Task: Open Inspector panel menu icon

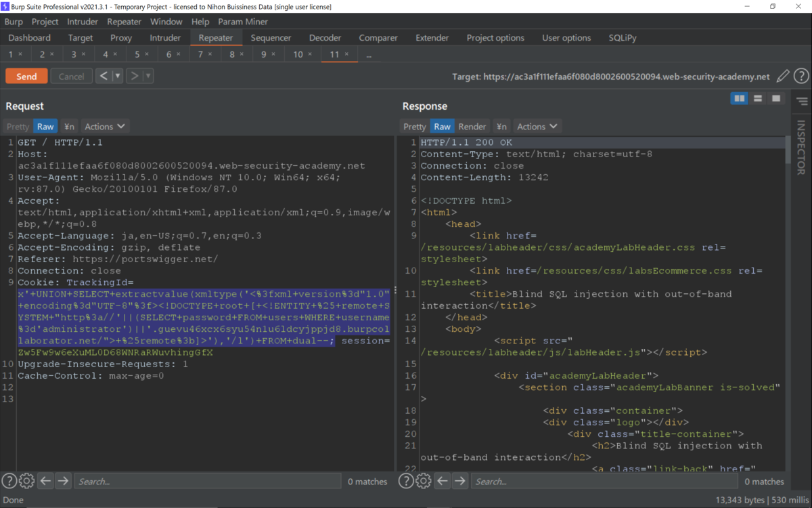Action: click(x=802, y=102)
